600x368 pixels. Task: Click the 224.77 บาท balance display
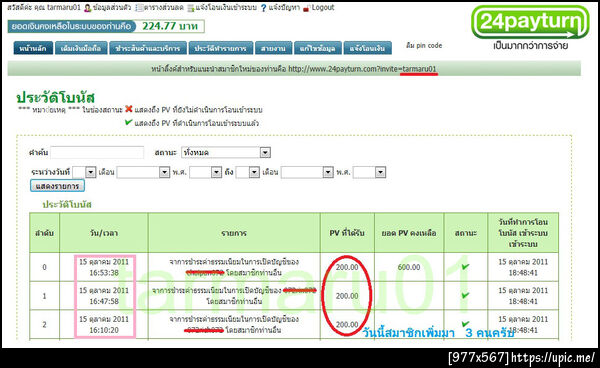coord(170,26)
